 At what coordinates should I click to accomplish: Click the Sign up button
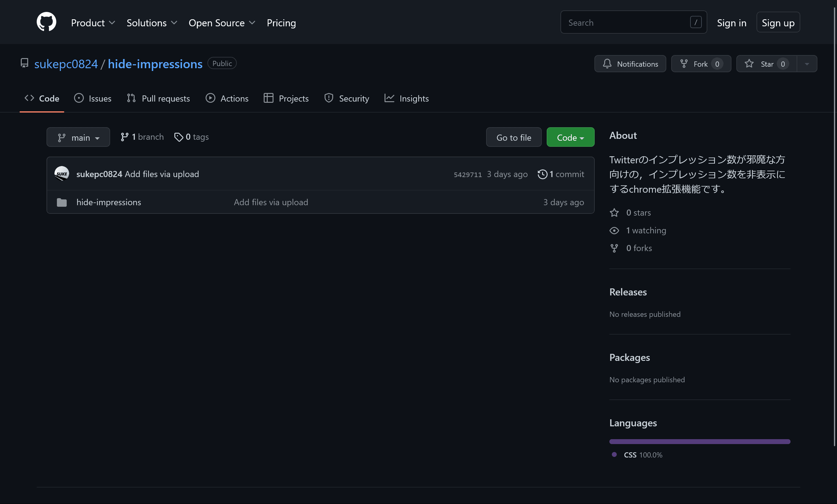point(778,22)
